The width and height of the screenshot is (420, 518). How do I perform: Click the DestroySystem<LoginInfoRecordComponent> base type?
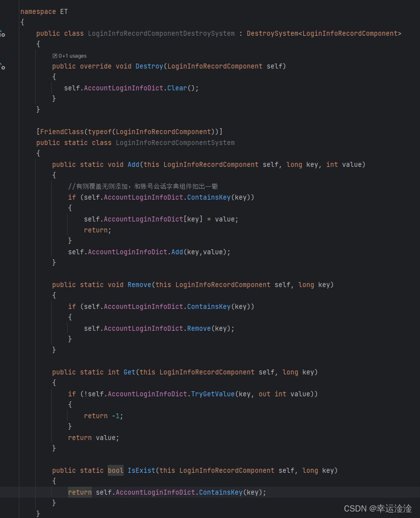(x=324, y=33)
